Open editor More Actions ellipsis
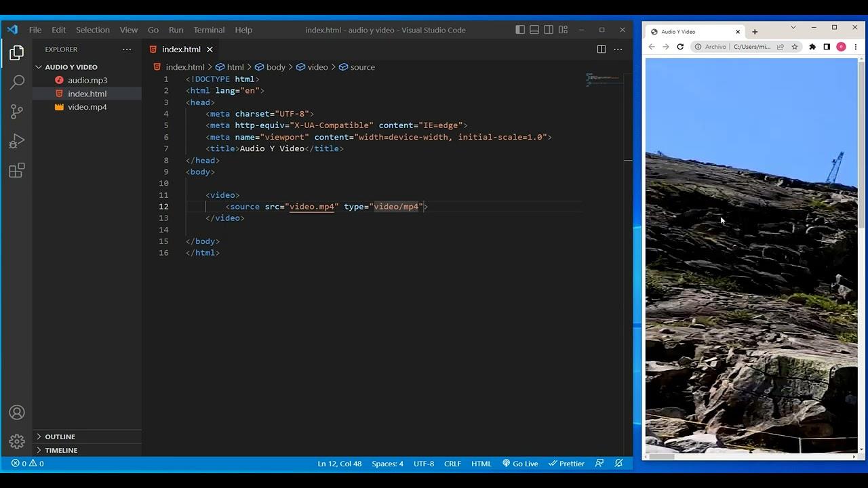The width and height of the screenshot is (868, 488). (x=618, y=49)
